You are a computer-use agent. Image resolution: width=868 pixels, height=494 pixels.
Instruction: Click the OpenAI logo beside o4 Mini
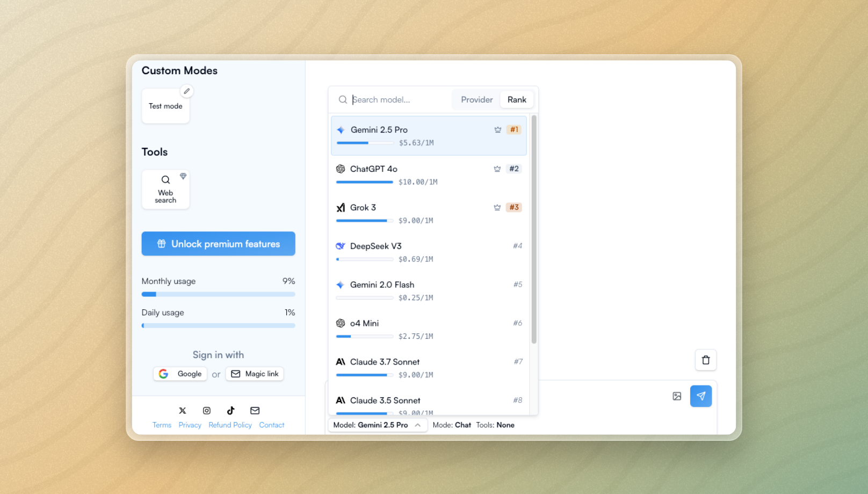[x=341, y=323]
